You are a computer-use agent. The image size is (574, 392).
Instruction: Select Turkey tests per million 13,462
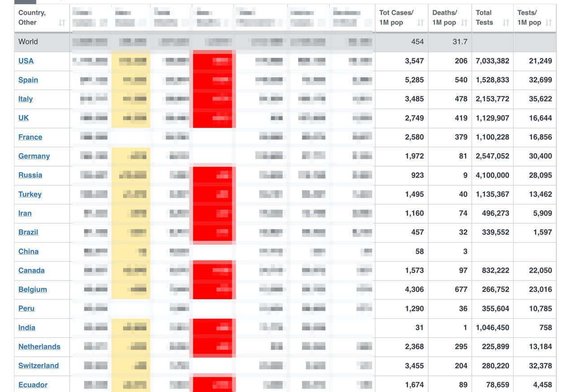click(x=540, y=194)
